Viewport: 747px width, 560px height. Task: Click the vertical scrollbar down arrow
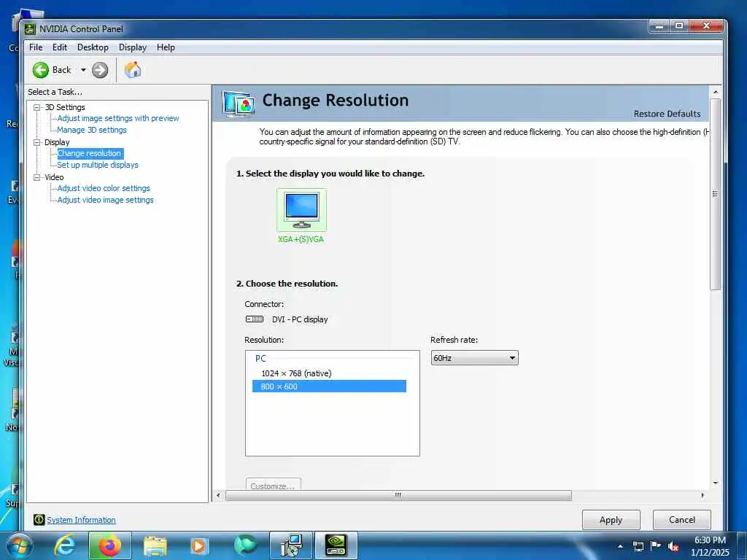tap(715, 483)
